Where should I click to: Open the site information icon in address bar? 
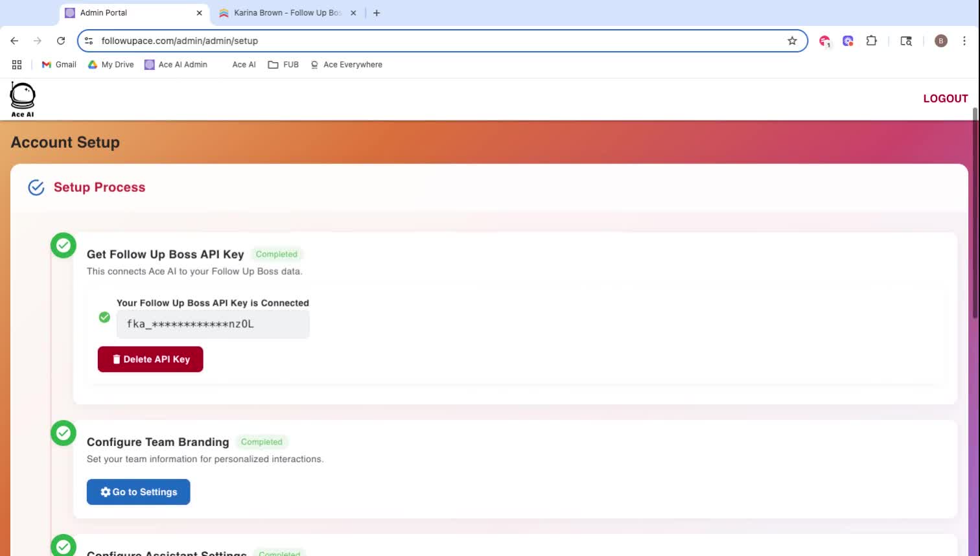[x=89, y=41]
